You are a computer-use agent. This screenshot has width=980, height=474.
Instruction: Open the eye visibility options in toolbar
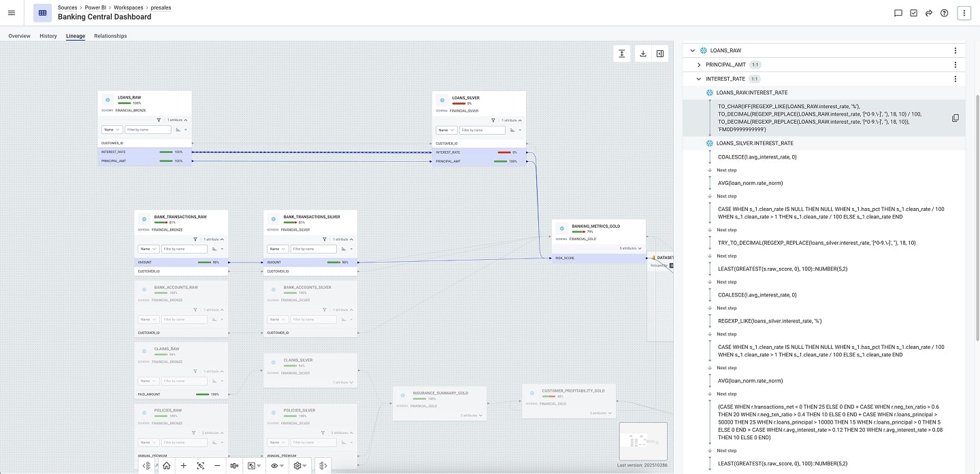[276, 466]
